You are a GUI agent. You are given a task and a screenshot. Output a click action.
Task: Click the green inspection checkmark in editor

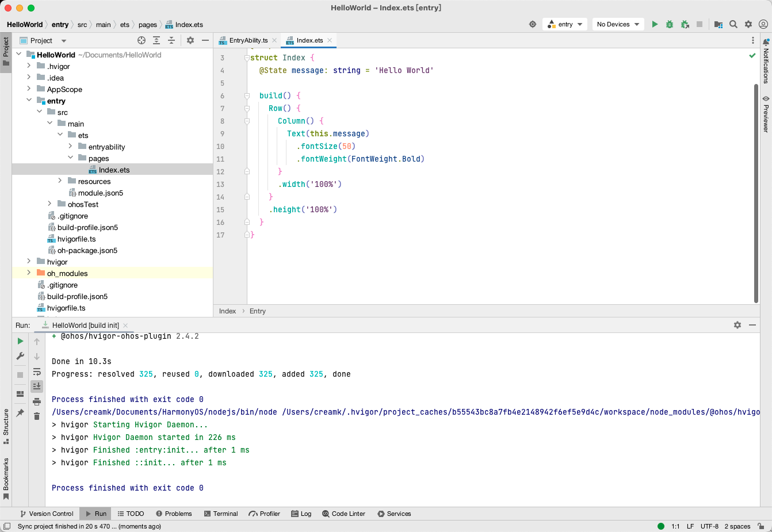tap(752, 56)
